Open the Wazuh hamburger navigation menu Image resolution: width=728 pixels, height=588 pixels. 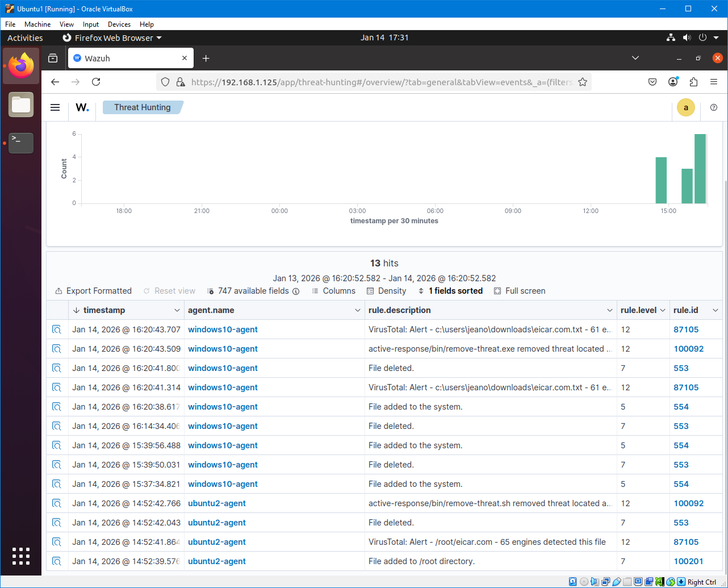(x=55, y=107)
